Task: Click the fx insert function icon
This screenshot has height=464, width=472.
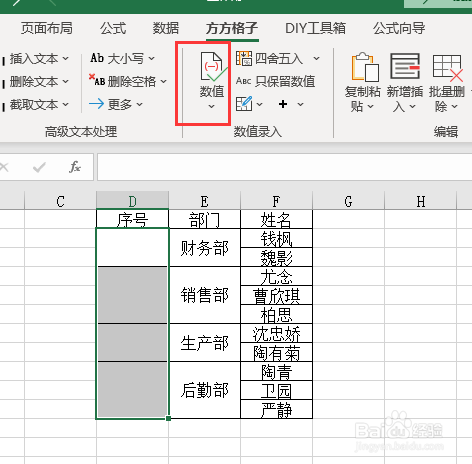Action: (x=75, y=167)
